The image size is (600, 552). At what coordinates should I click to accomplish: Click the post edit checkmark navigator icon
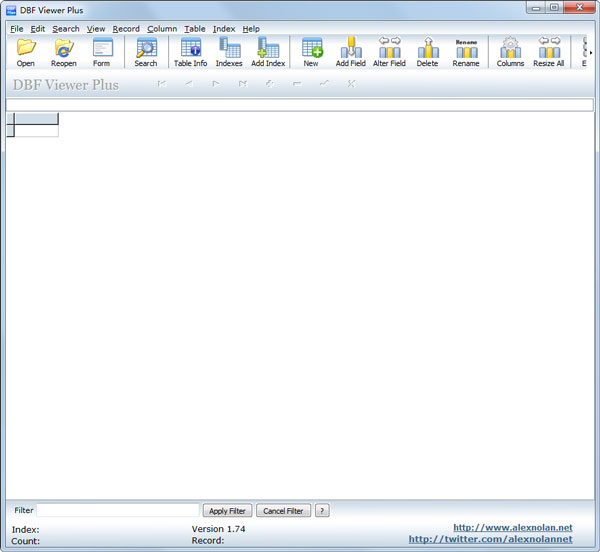click(x=324, y=84)
